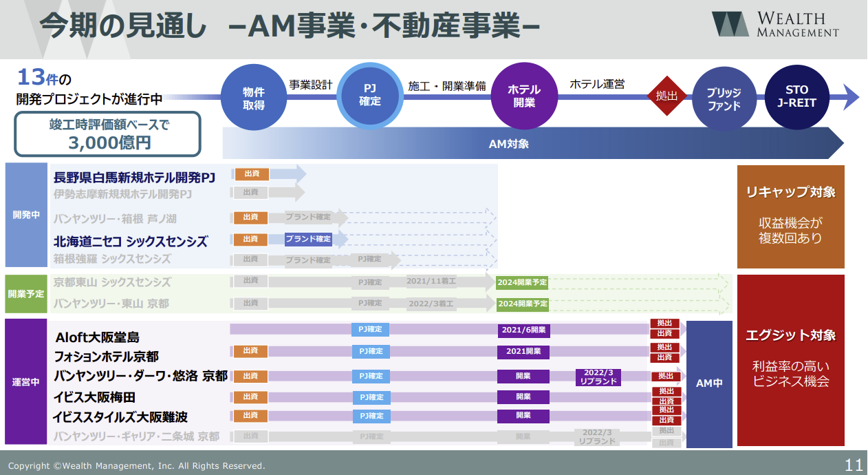Click 2024開業予定 in バンヤンツリー･東山 京都 row
868x475 pixels.
(x=523, y=304)
